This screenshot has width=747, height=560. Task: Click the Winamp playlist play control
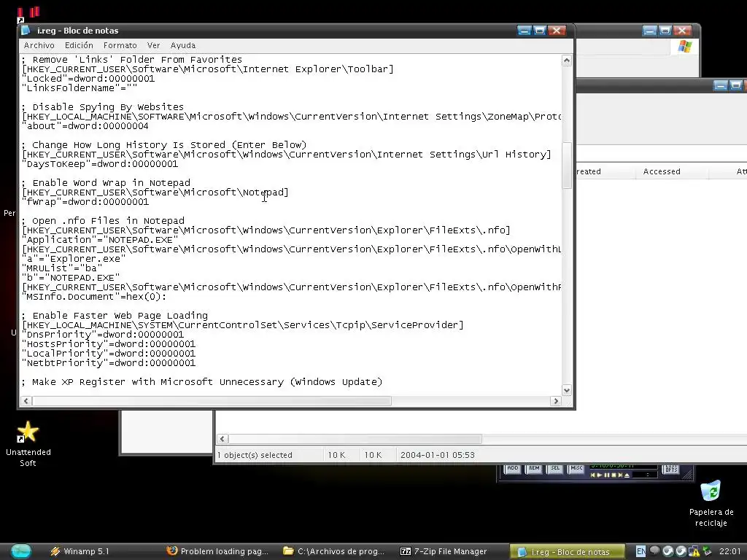[600, 475]
